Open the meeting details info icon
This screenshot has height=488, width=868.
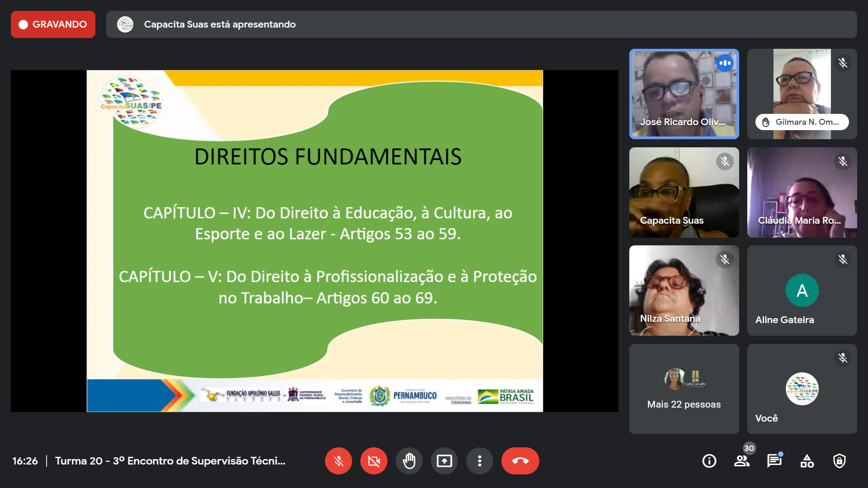pyautogui.click(x=709, y=461)
